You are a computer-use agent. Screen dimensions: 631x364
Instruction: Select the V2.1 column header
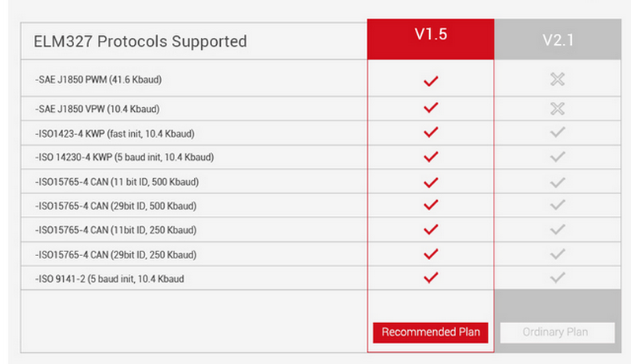[558, 40]
